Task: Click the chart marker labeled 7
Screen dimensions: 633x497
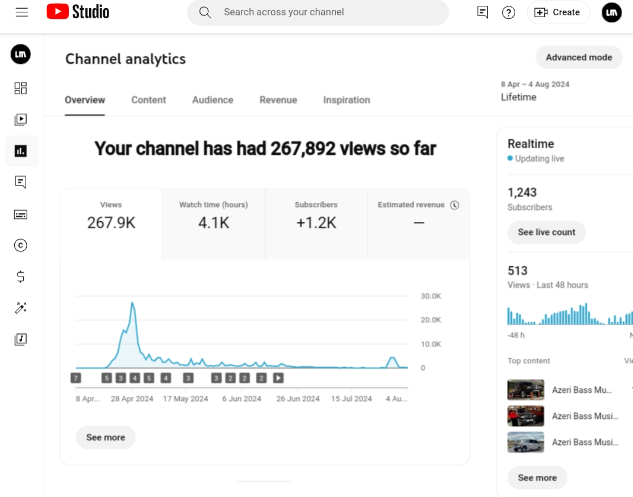Action: pos(76,378)
